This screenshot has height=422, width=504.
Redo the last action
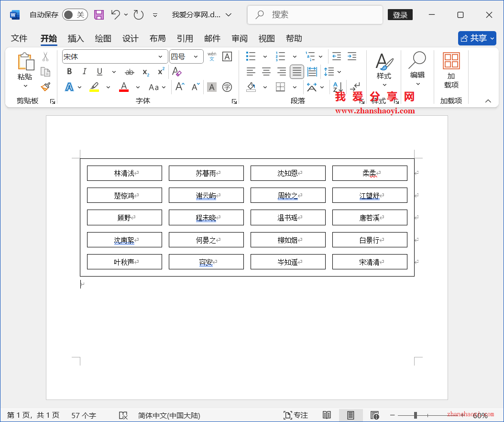tap(139, 14)
